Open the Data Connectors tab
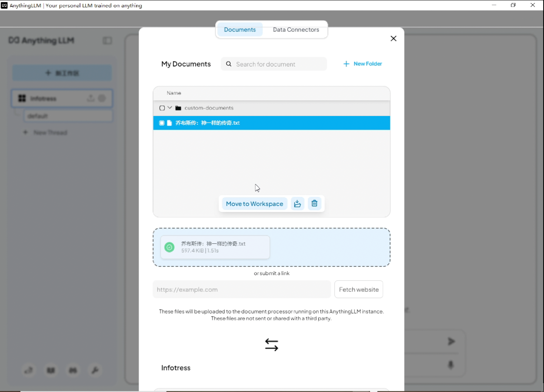Viewport: 544px width, 392px height. click(296, 30)
